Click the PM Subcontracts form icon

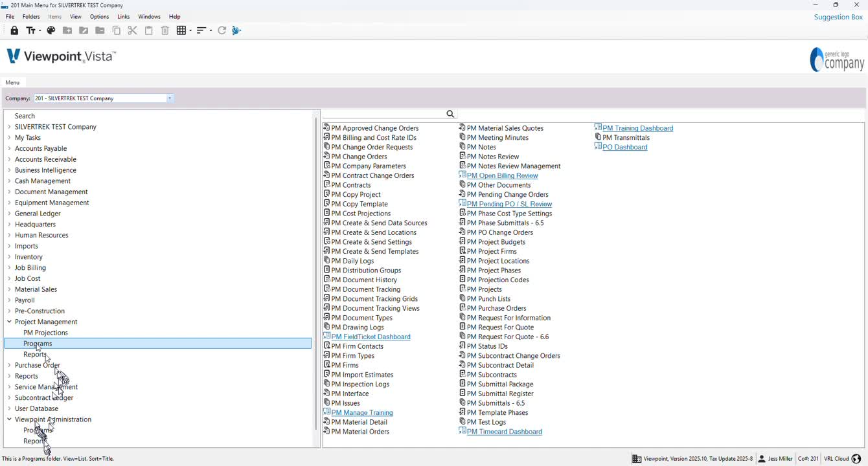(463, 374)
